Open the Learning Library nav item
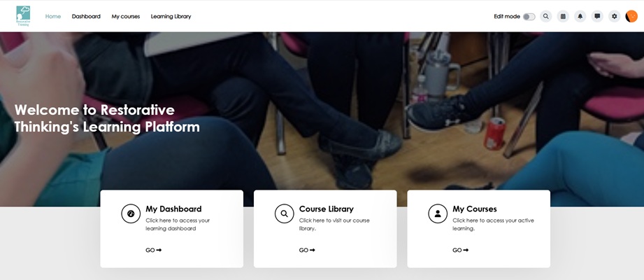The height and width of the screenshot is (280, 644). click(x=171, y=16)
